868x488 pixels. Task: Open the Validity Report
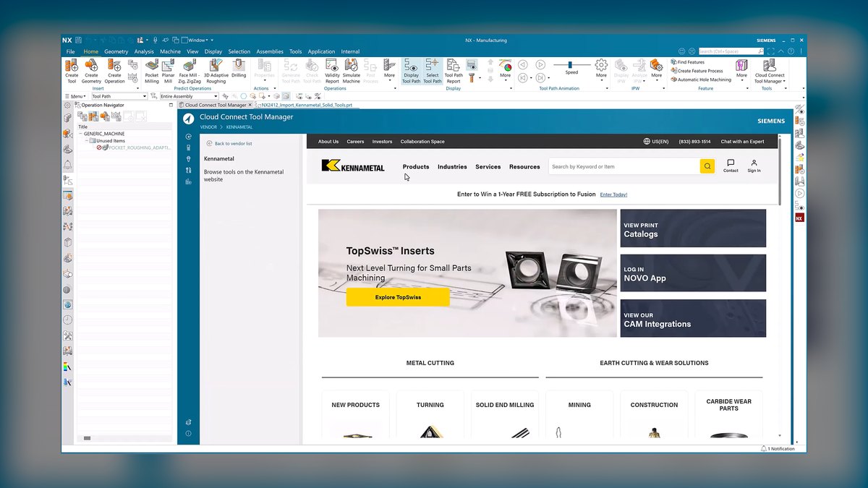click(x=332, y=71)
